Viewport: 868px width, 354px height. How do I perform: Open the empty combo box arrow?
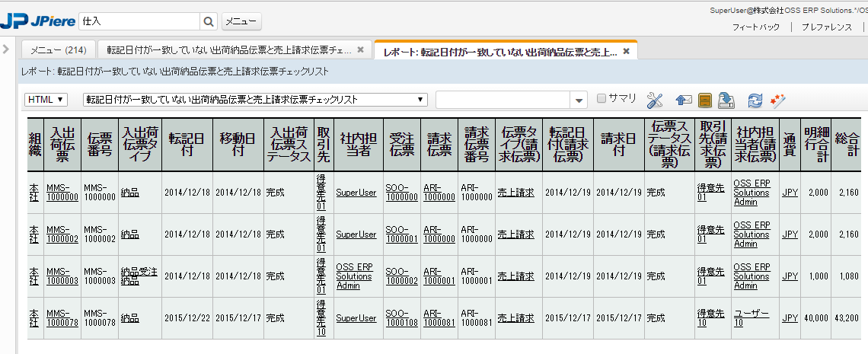(x=579, y=100)
